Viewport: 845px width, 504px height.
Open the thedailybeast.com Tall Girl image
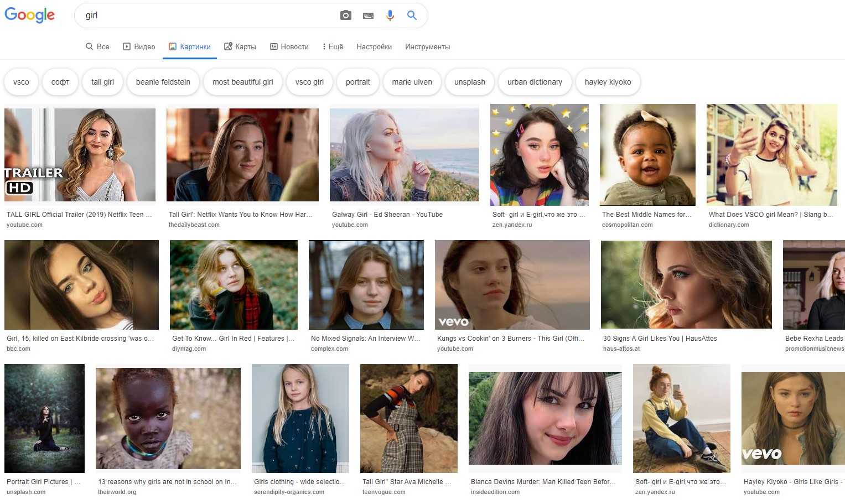click(x=242, y=155)
